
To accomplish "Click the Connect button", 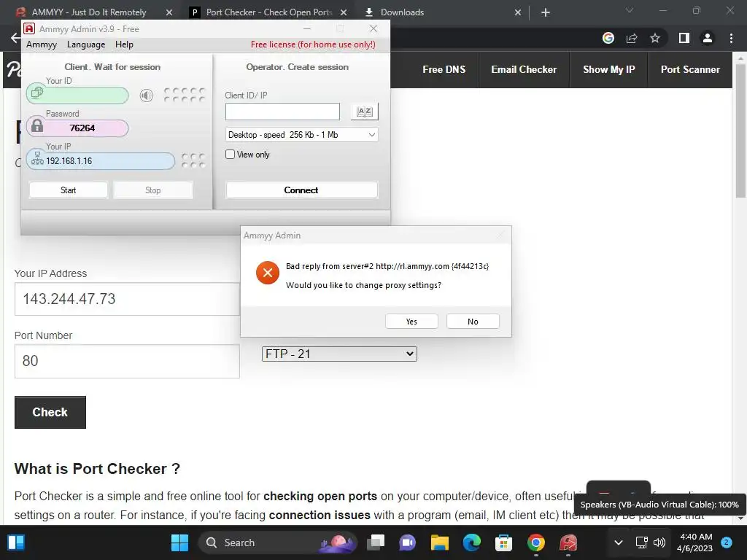I will coord(301,190).
